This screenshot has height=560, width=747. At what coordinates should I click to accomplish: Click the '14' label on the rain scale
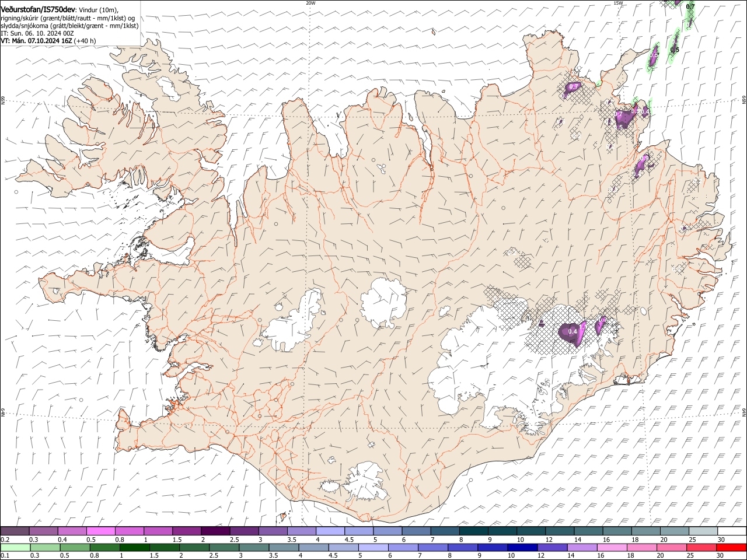click(x=571, y=555)
